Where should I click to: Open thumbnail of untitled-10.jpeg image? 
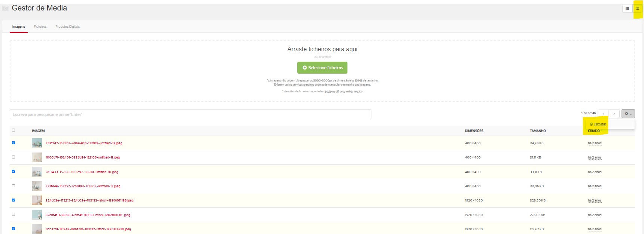(37, 172)
